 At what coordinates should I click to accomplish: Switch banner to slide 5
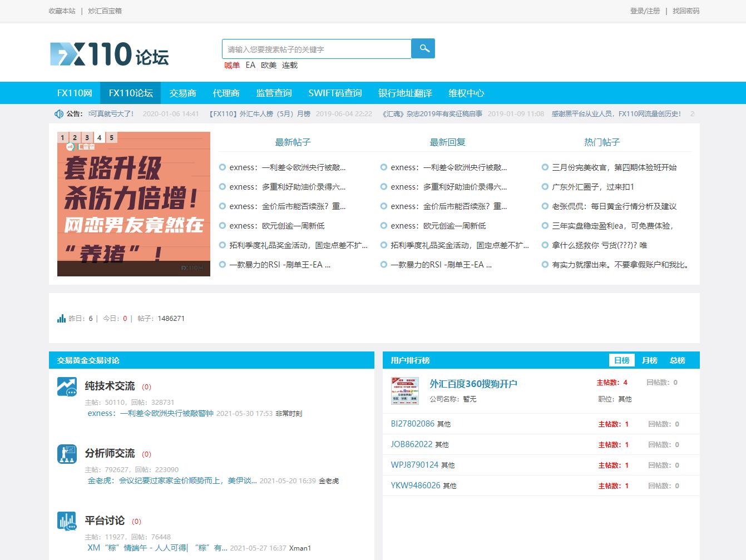[x=111, y=137]
